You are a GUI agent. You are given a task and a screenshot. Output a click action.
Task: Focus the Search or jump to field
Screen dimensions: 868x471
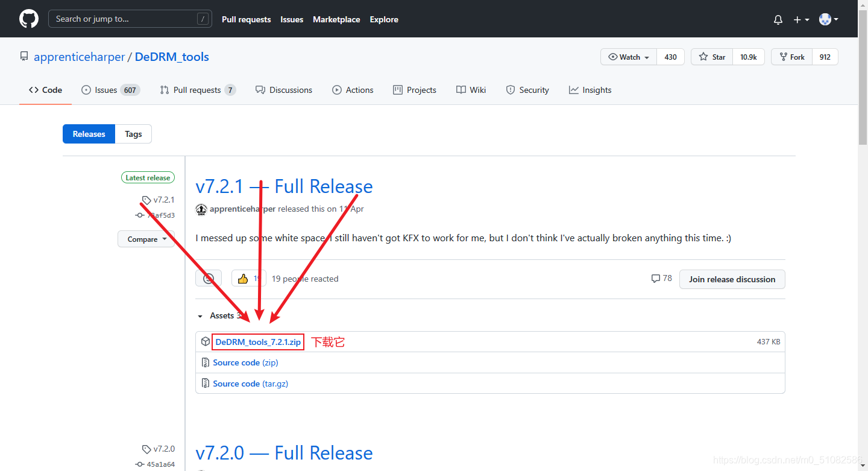(x=130, y=19)
